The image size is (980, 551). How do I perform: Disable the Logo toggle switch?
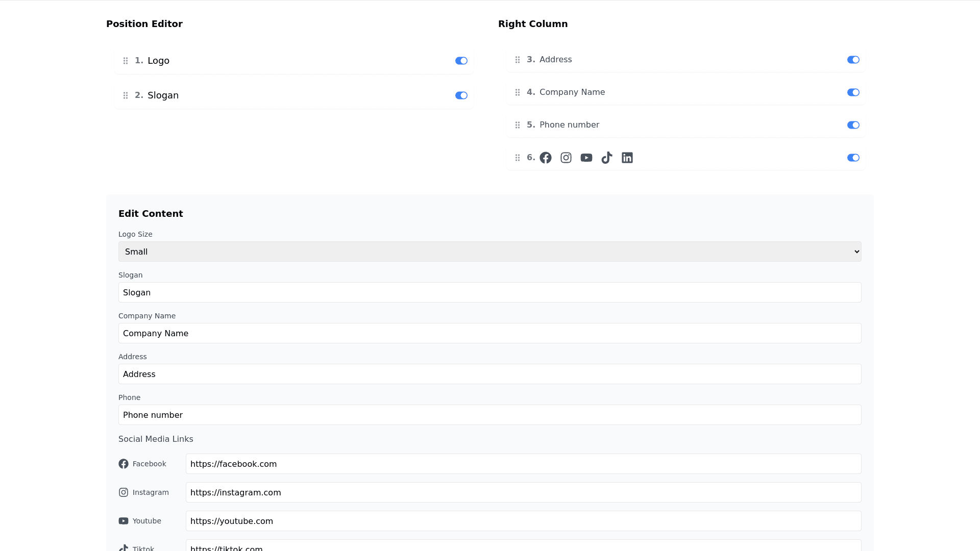[x=461, y=61]
